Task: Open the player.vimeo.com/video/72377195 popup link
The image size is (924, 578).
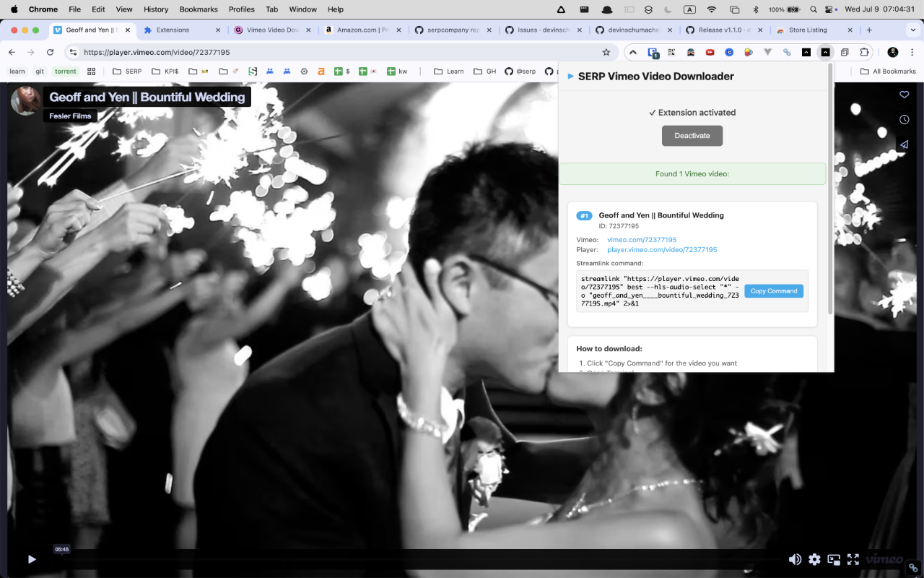Action: 662,250
